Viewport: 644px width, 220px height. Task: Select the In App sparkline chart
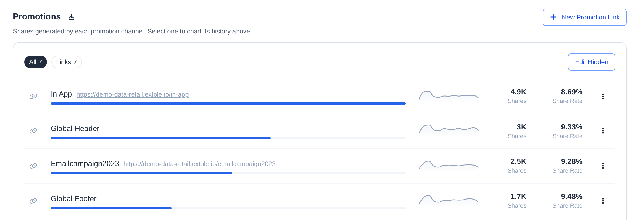(x=449, y=96)
